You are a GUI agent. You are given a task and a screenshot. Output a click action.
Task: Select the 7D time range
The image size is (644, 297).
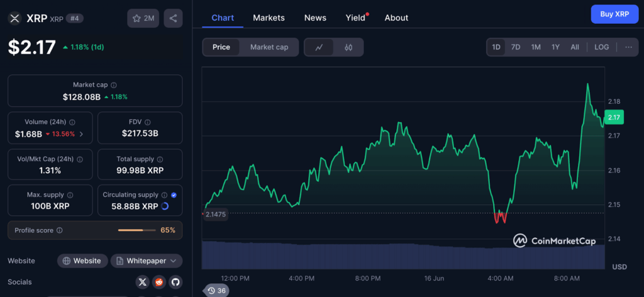[x=515, y=47]
